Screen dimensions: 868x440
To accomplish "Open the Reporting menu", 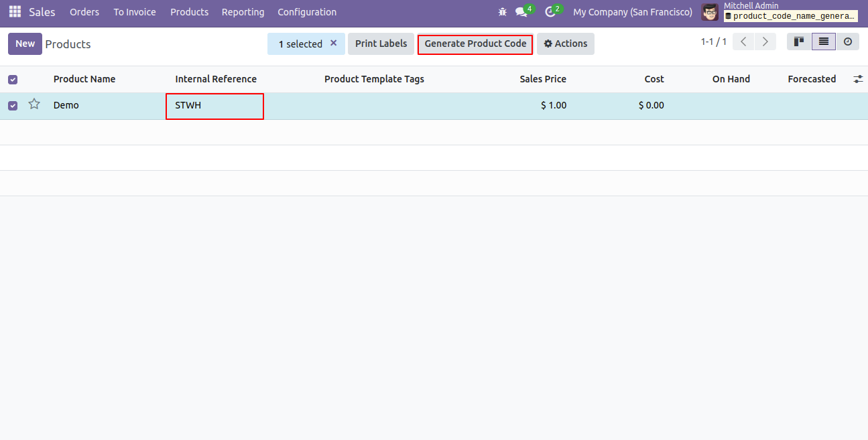I will click(x=243, y=12).
